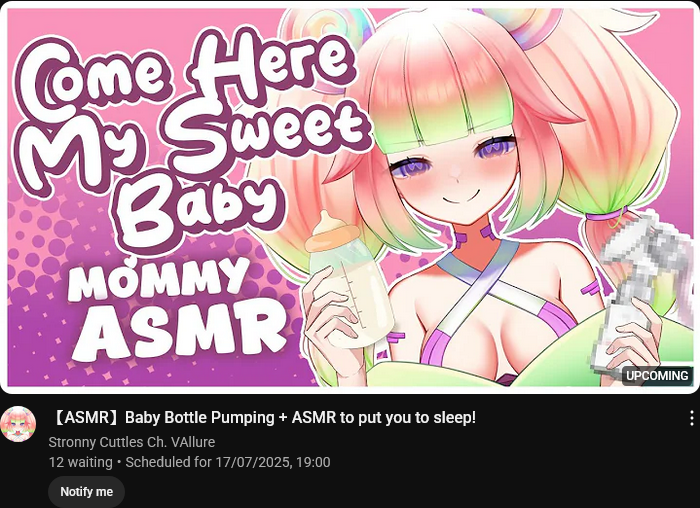Image resolution: width=700 pixels, height=508 pixels.
Task: Click the scheduled date 17/07/2025, 19:00
Action: coord(273,462)
